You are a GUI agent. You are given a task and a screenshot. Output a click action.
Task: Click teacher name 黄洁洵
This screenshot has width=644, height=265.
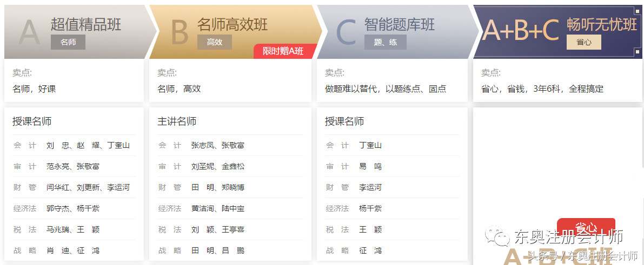(x=203, y=208)
